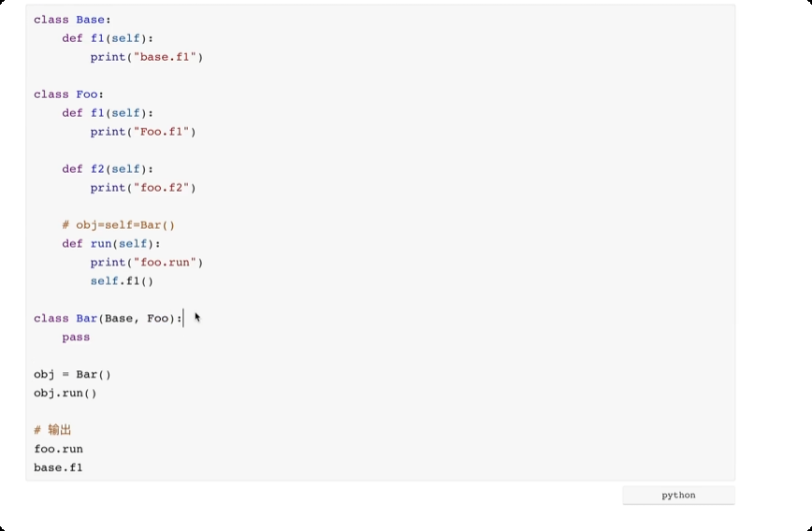Click "def f1(self):" inside class Base
Screen dimensions: 812x531
tap(108, 38)
